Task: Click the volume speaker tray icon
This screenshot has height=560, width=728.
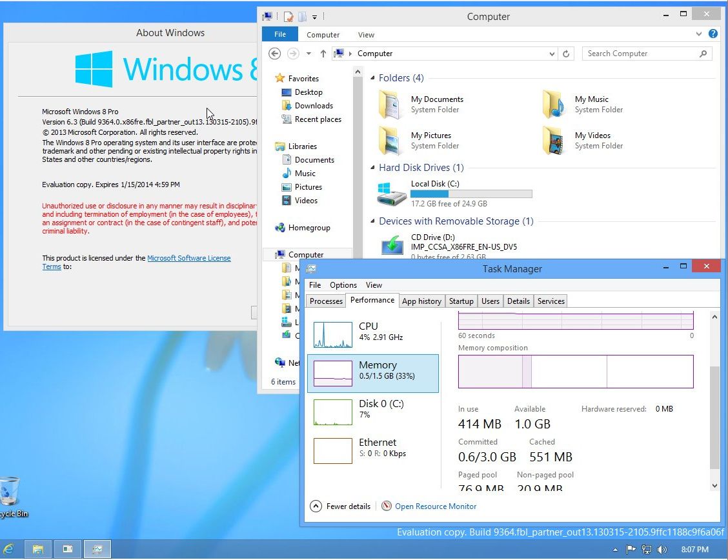Action: (662, 550)
